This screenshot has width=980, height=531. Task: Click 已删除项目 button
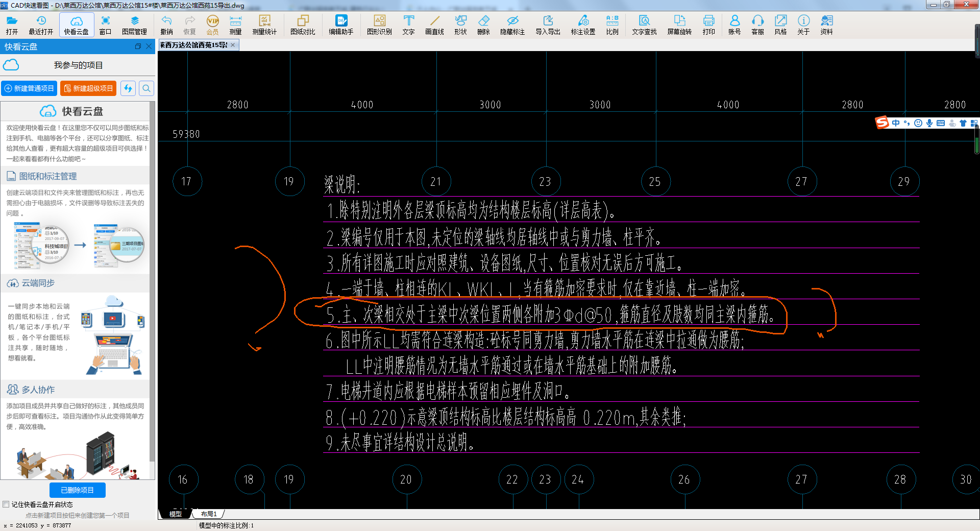pyautogui.click(x=78, y=490)
